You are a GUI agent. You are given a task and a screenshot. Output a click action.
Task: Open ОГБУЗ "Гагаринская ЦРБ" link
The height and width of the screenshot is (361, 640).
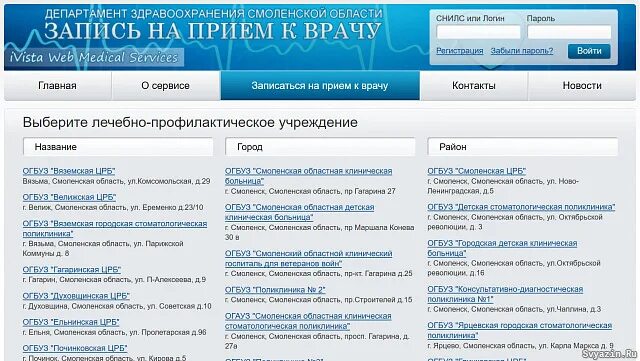72,270
